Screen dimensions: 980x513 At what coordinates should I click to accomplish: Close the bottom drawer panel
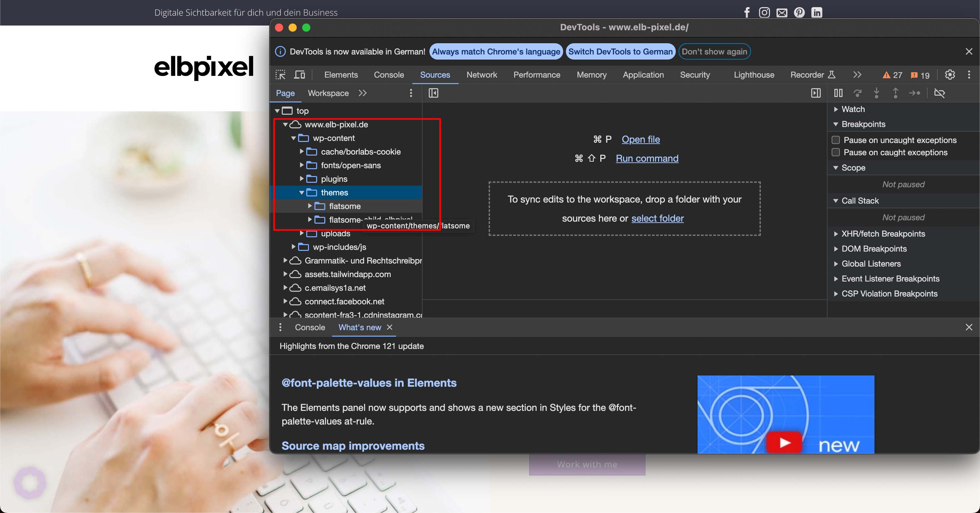point(969,327)
